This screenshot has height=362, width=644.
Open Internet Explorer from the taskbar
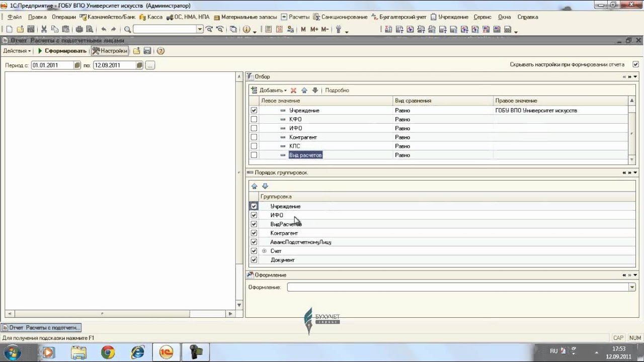point(137,352)
